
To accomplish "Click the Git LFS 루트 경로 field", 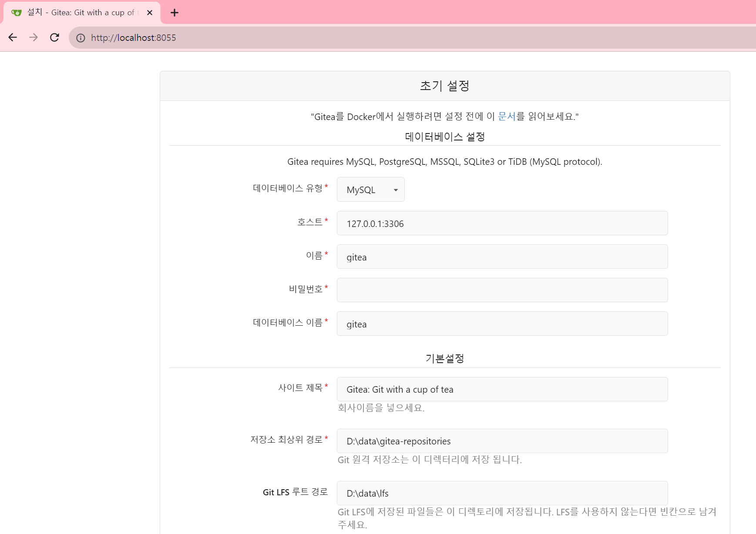I will point(502,493).
